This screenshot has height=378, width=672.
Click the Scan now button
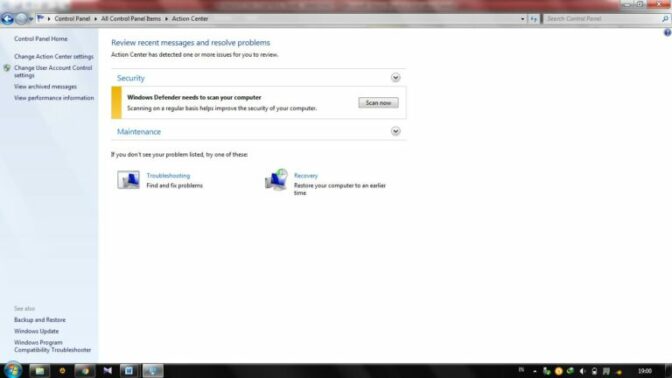pos(378,103)
